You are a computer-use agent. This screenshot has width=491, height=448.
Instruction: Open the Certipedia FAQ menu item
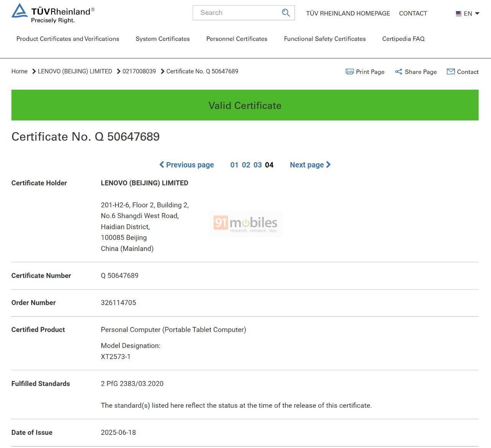(404, 39)
